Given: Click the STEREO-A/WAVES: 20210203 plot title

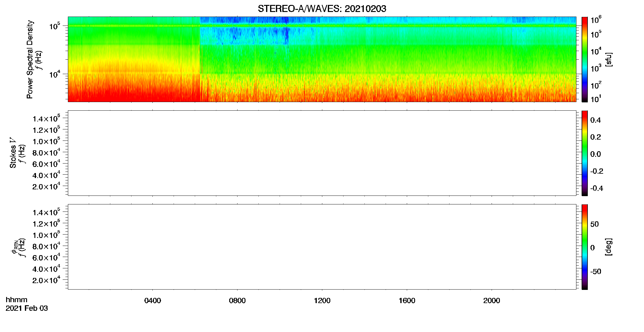Looking at the screenshot, I should (x=322, y=9).
